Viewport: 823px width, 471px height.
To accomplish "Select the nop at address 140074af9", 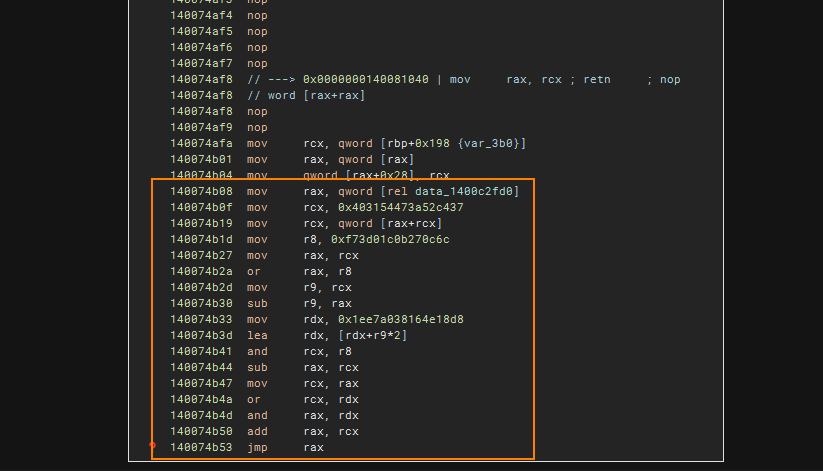I will pyautogui.click(x=257, y=127).
